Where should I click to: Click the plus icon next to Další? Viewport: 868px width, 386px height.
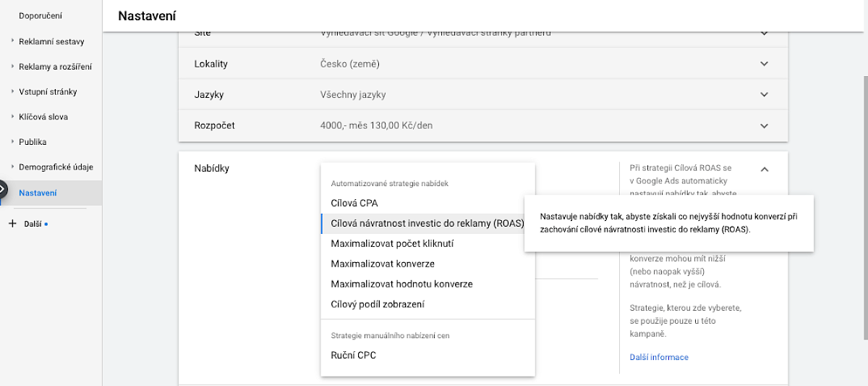12,224
